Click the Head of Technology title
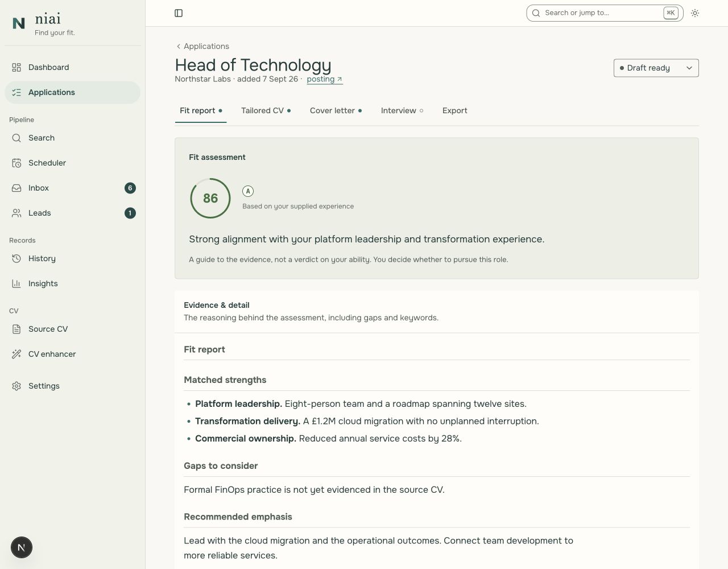 pyautogui.click(x=253, y=65)
